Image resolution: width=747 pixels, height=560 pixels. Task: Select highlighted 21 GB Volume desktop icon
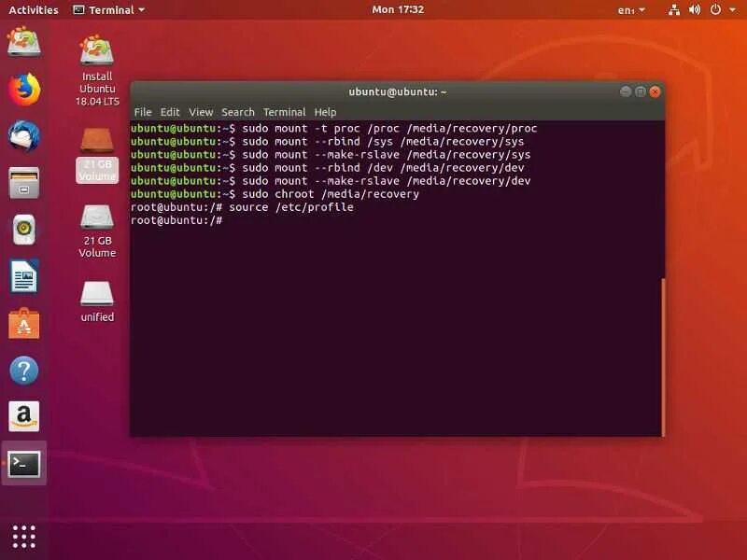click(x=97, y=154)
